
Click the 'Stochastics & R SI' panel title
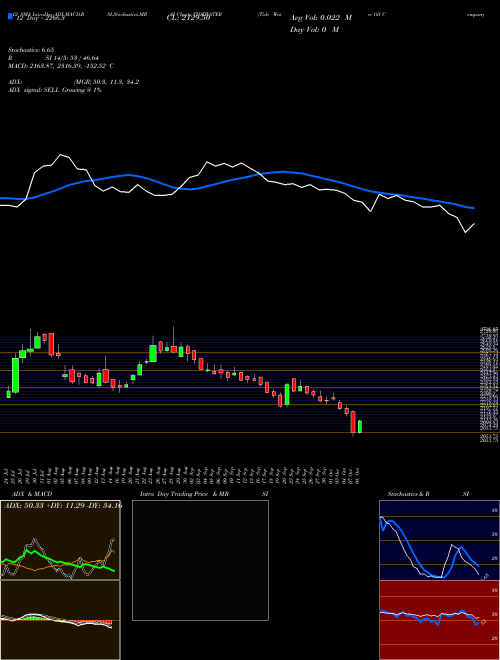click(428, 494)
